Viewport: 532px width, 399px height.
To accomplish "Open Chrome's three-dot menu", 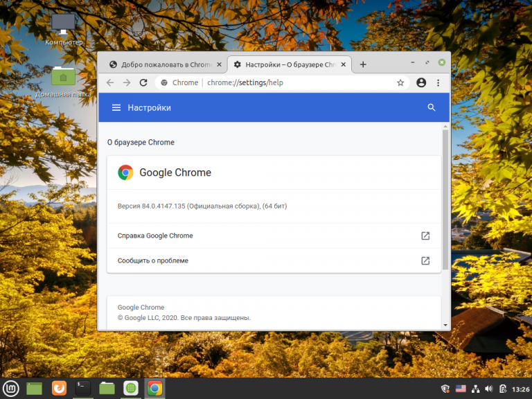I will click(x=438, y=83).
